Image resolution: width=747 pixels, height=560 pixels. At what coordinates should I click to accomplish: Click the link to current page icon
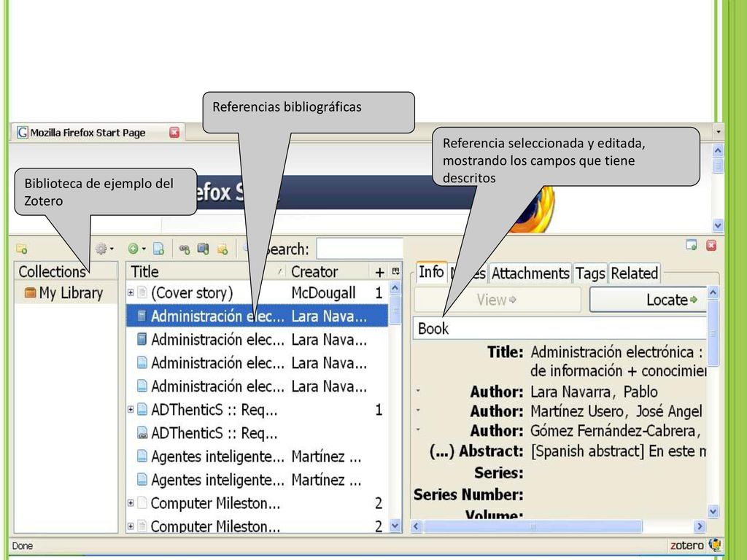pos(185,249)
